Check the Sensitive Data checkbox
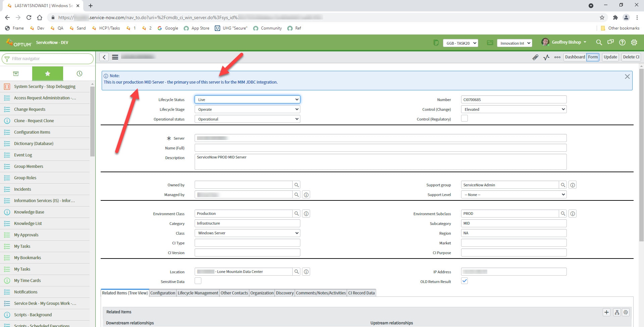 point(198,281)
